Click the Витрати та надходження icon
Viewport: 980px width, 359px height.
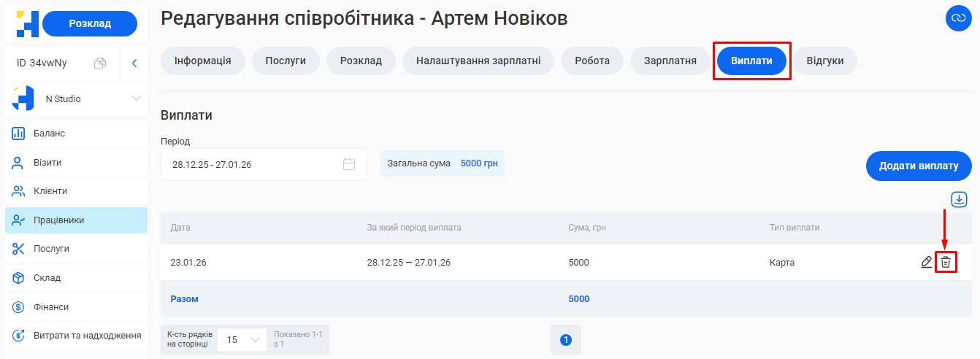coord(19,336)
